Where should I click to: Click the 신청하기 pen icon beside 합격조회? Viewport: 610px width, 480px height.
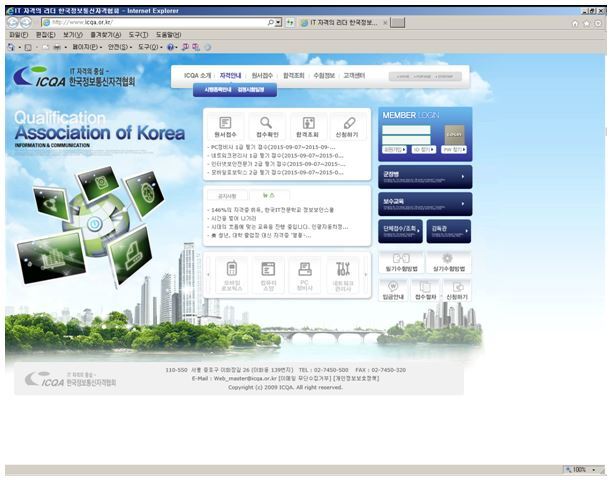pyautogui.click(x=349, y=123)
